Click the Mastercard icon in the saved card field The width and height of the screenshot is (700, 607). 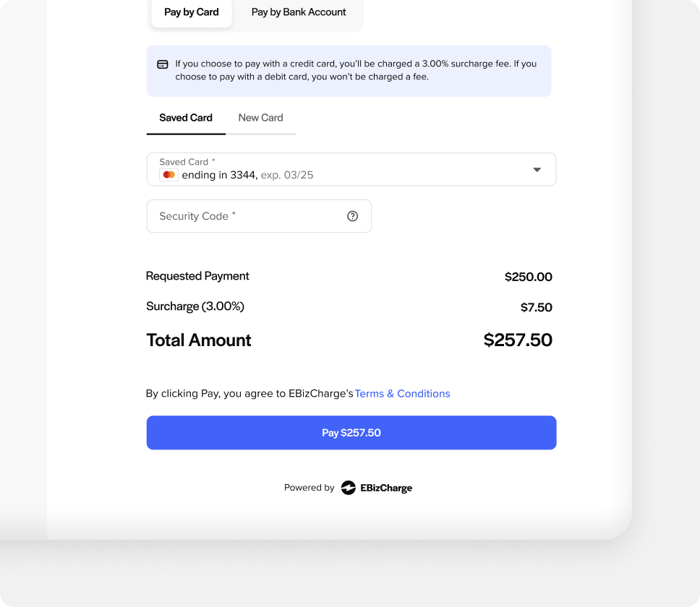tap(168, 174)
